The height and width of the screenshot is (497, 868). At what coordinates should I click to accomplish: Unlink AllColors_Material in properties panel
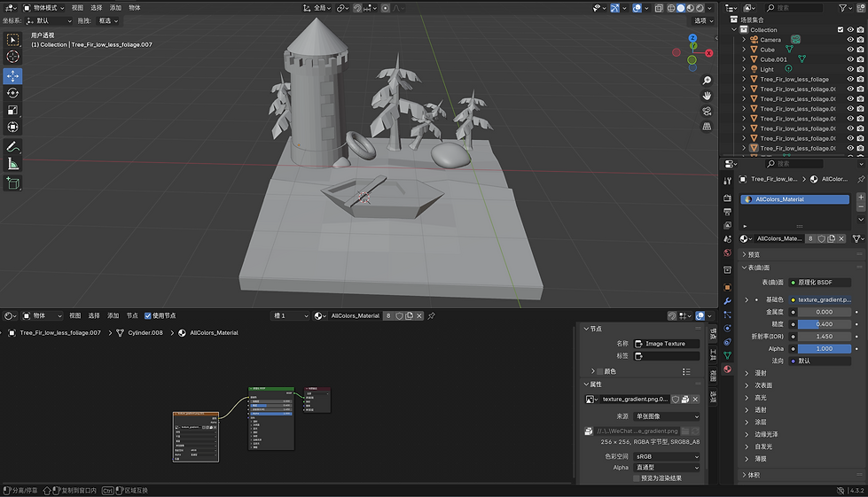tap(841, 239)
